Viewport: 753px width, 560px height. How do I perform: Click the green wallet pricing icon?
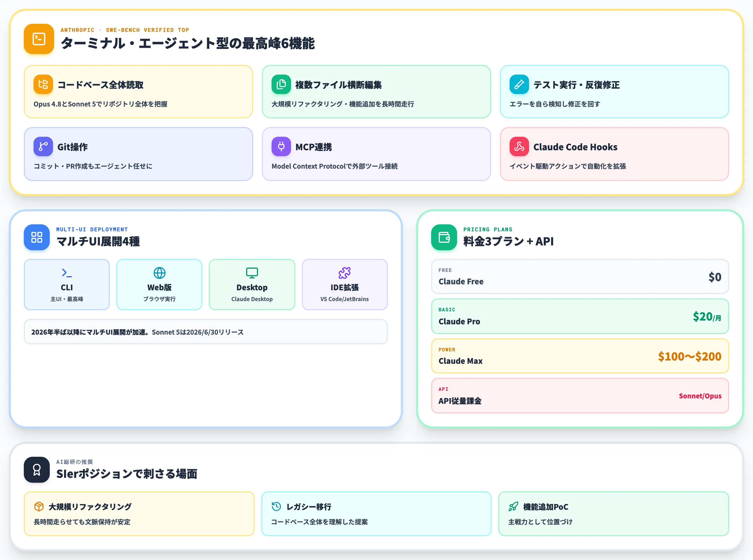444,237
